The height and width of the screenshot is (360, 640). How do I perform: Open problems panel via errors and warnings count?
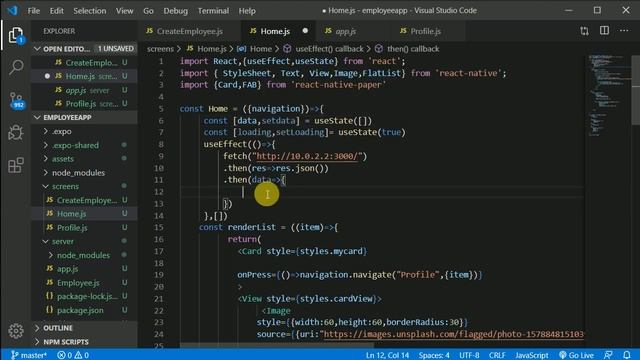[x=73, y=355]
